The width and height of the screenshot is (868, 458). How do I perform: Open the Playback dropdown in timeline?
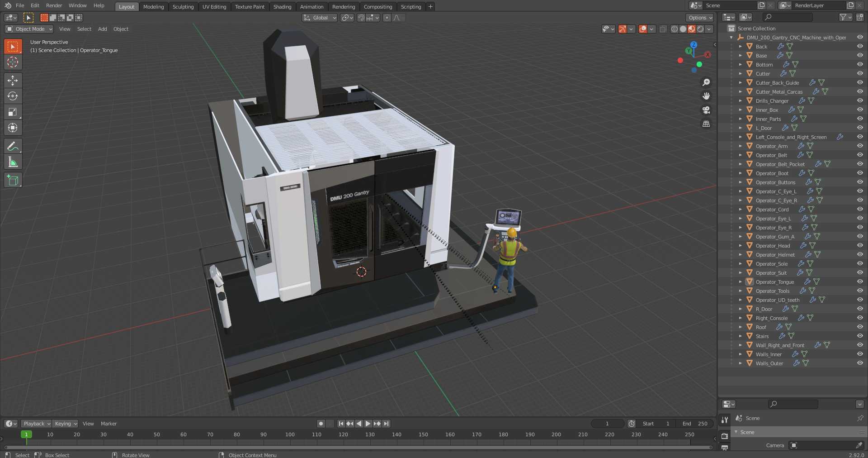37,424
